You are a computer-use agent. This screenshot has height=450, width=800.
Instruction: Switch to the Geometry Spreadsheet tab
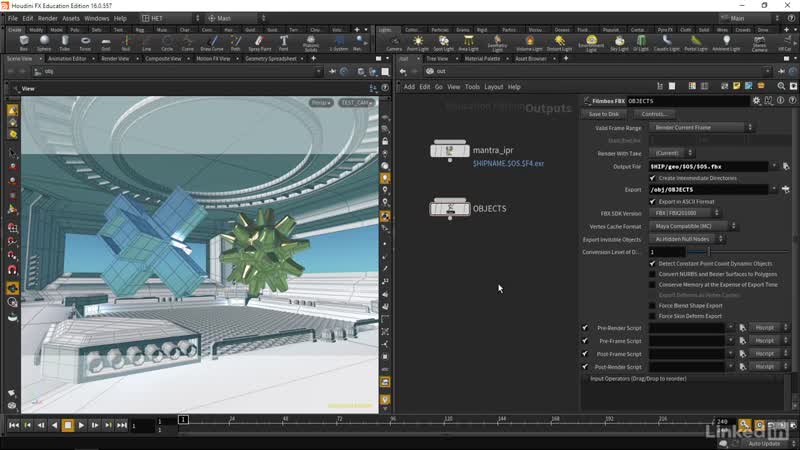pyautogui.click(x=270, y=59)
